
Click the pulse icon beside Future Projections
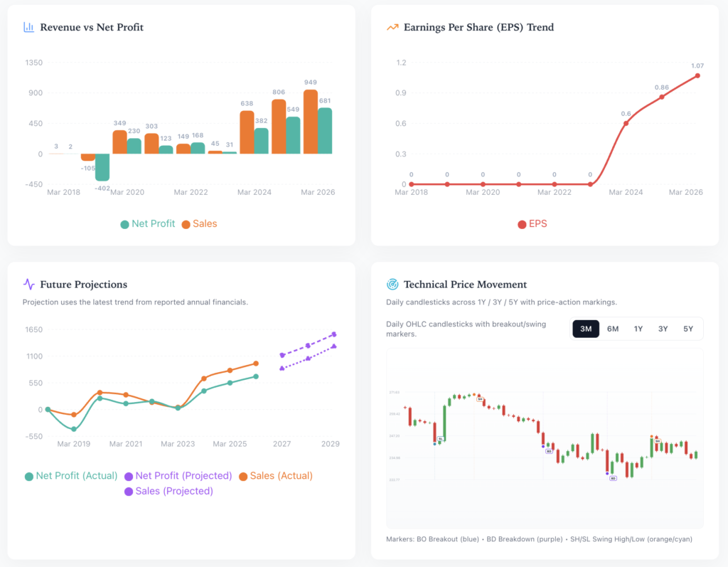tap(28, 284)
